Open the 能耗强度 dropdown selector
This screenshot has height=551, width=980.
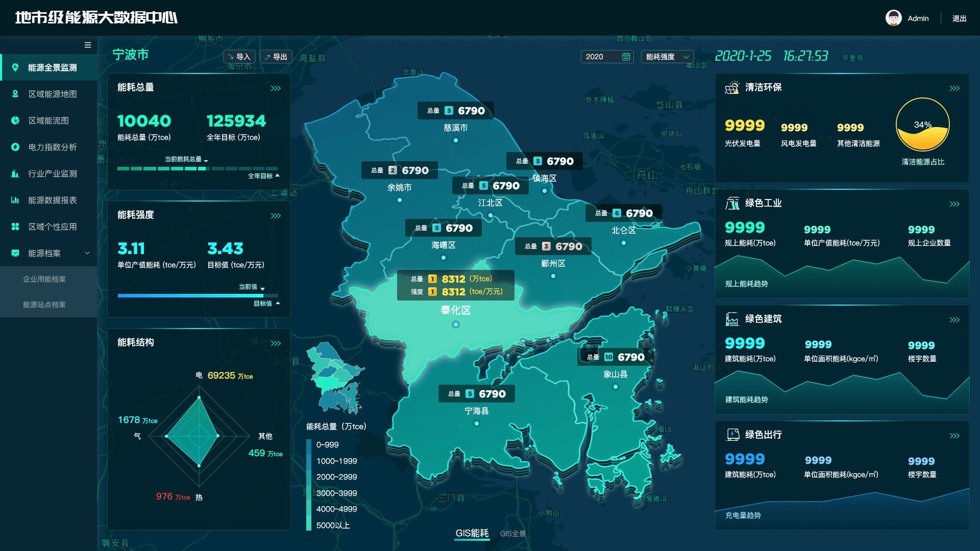tap(667, 57)
